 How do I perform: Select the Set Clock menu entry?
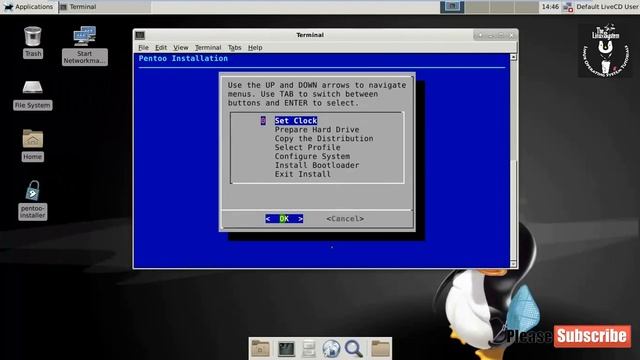tap(296, 121)
